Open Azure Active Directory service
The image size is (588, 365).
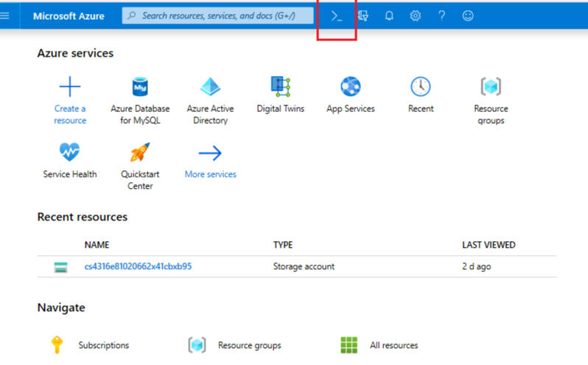point(210,87)
